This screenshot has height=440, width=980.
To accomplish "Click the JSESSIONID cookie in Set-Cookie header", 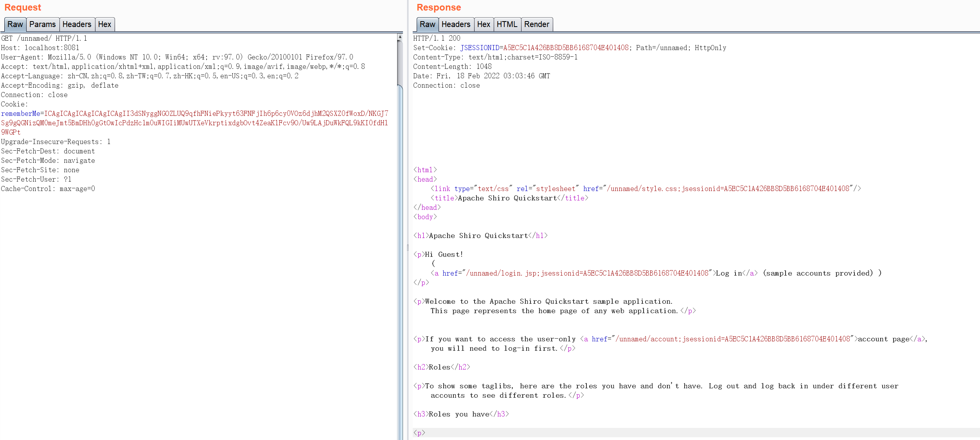I will click(480, 48).
